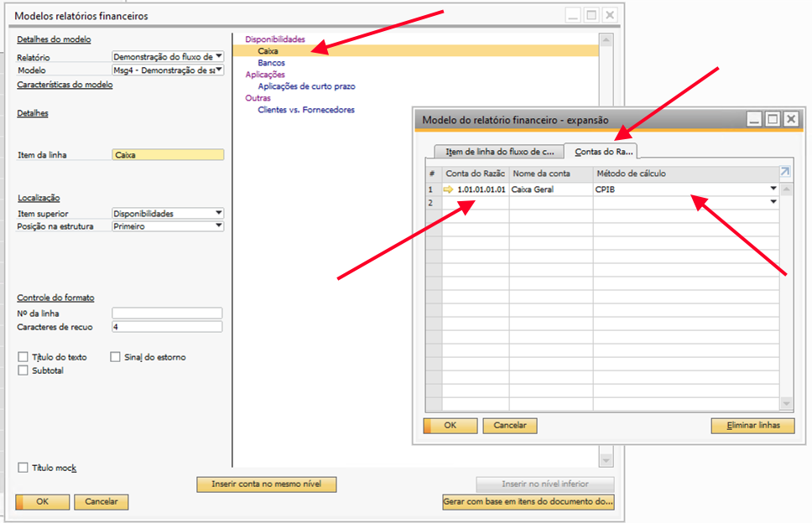Maximize the expansão dialog window

773,120
